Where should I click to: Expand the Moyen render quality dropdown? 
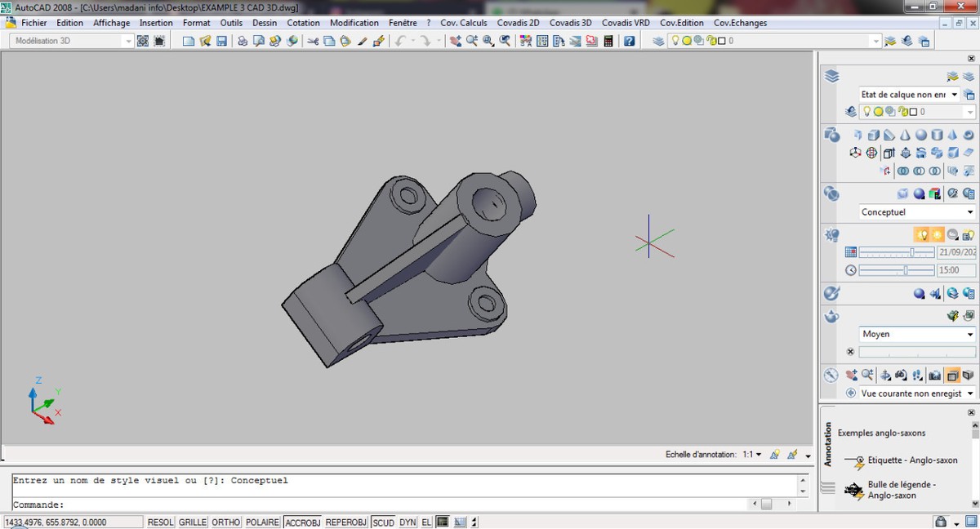(917, 334)
